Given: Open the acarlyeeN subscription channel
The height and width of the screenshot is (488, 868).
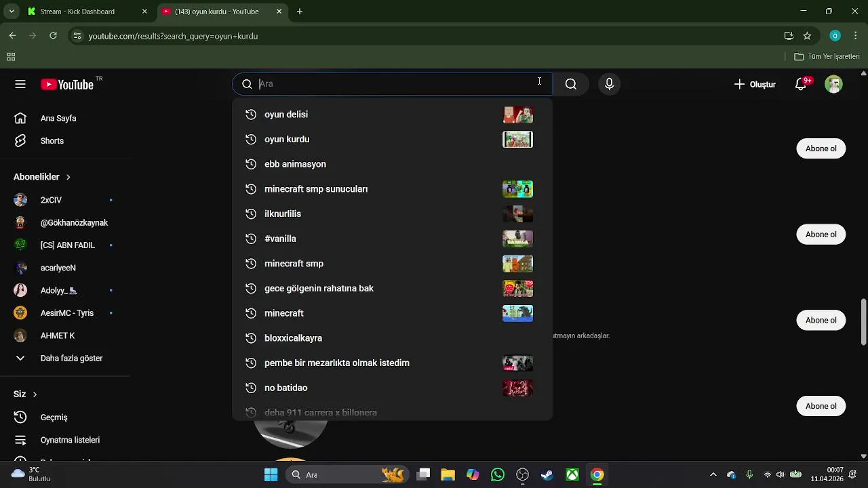Looking at the screenshot, I should coord(64,268).
